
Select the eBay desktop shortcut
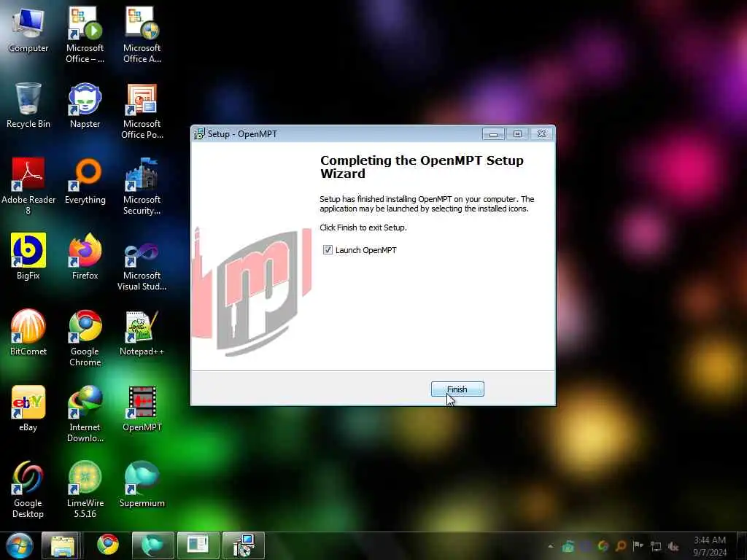pyautogui.click(x=28, y=408)
